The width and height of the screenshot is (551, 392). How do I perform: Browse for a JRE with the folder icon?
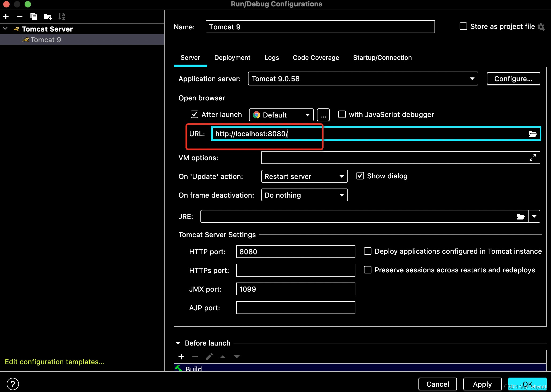520,216
